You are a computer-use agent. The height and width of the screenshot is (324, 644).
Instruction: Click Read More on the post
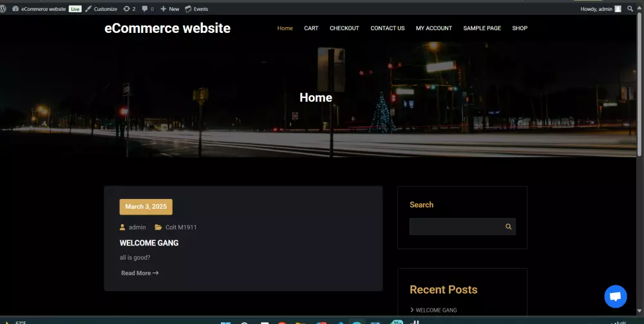[140, 273]
